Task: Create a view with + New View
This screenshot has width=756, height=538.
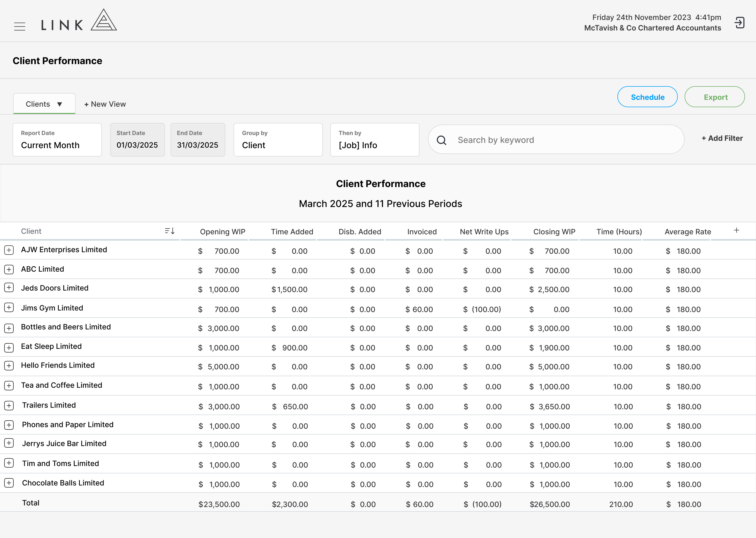Action: click(105, 104)
